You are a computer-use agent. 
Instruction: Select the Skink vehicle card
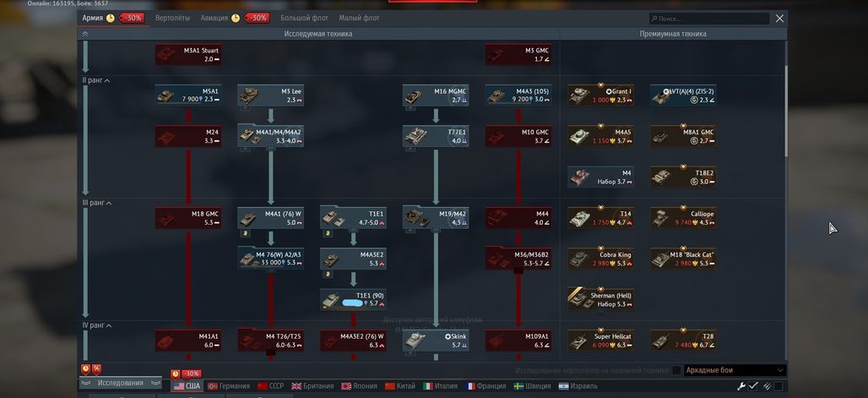click(x=436, y=341)
